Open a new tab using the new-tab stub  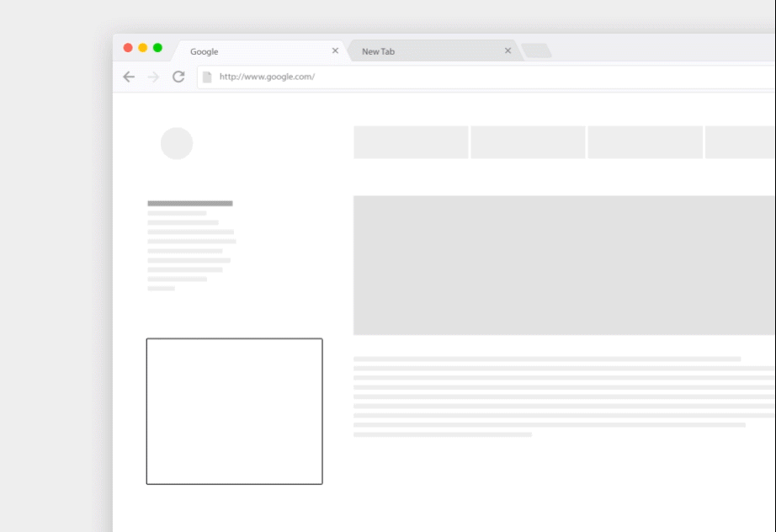tap(536, 50)
